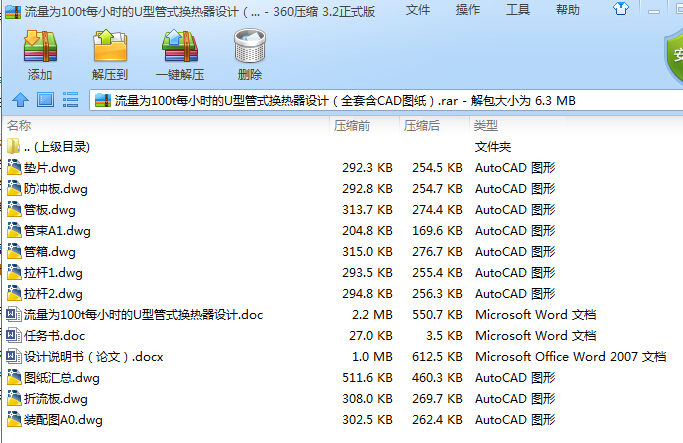Click the 添加 (Add) toolbar icon
The image size is (683, 443).
click(x=40, y=46)
